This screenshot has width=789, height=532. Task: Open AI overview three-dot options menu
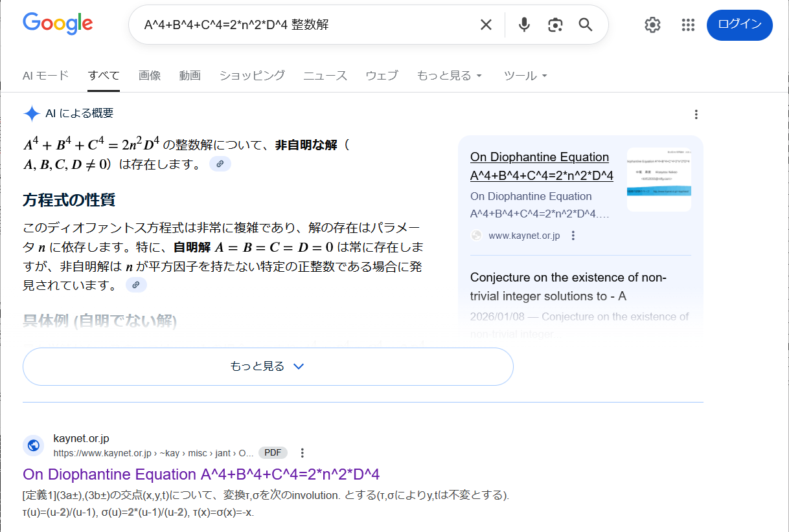pos(696,115)
